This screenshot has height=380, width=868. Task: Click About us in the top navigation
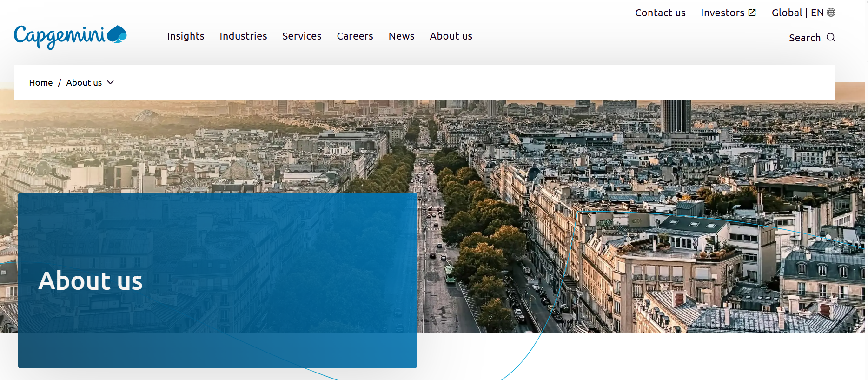[451, 36]
